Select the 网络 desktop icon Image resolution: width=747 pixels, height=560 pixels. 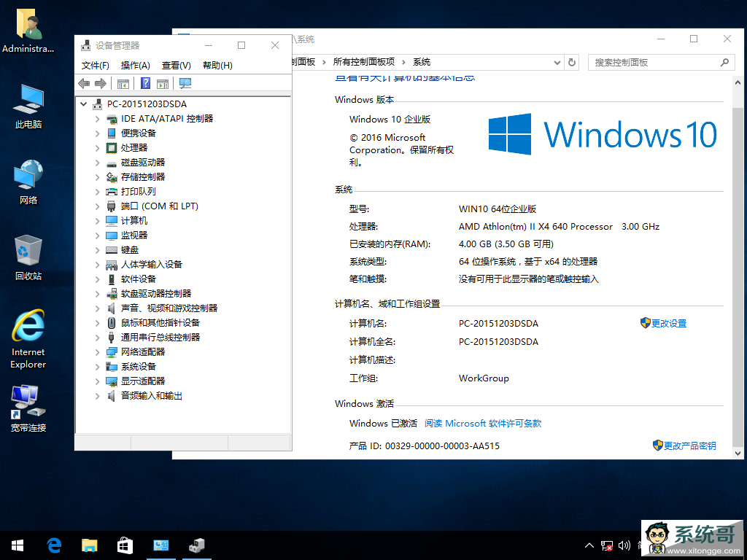point(28,182)
